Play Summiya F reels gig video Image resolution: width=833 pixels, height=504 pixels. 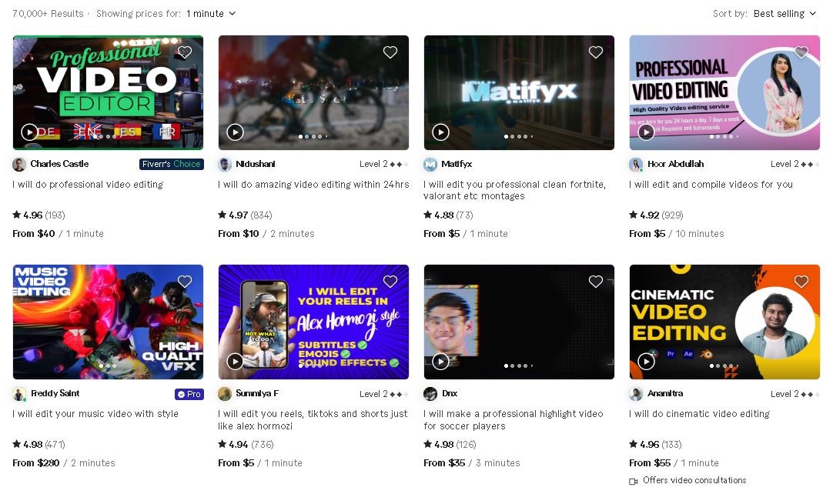point(235,361)
